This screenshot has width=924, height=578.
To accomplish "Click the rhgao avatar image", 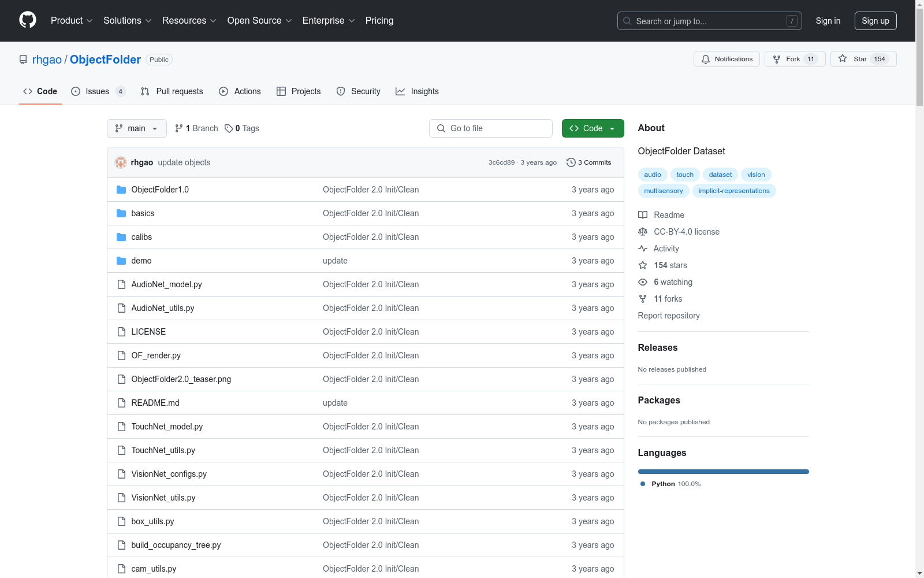I will pyautogui.click(x=121, y=162).
